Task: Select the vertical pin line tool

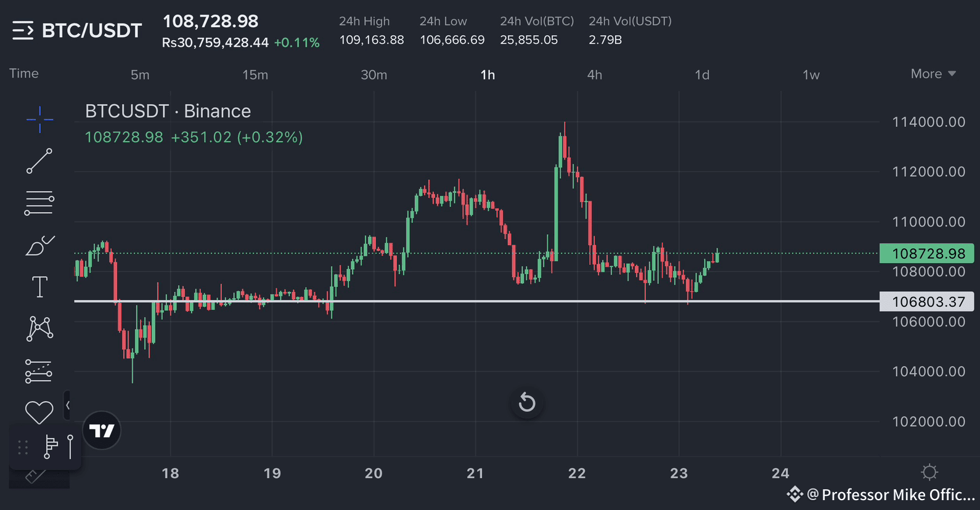Action: (70, 447)
